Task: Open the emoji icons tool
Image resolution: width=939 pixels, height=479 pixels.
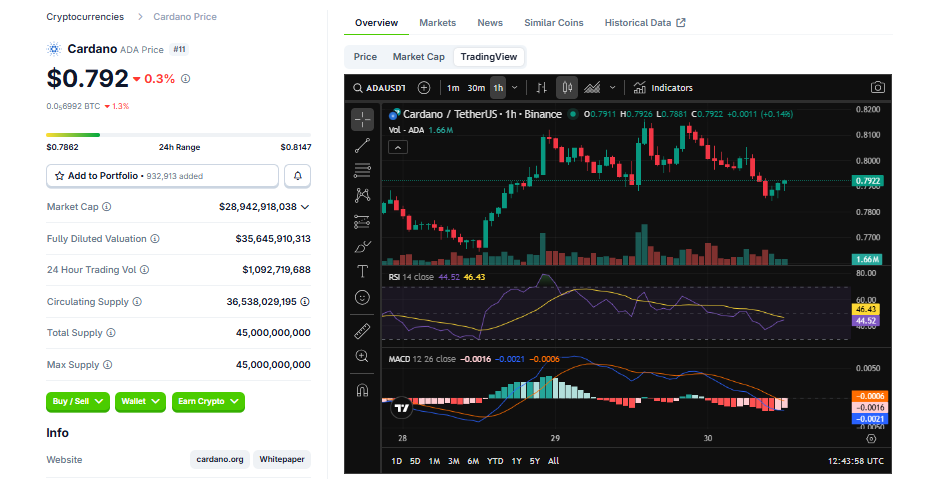Action: coord(362,297)
